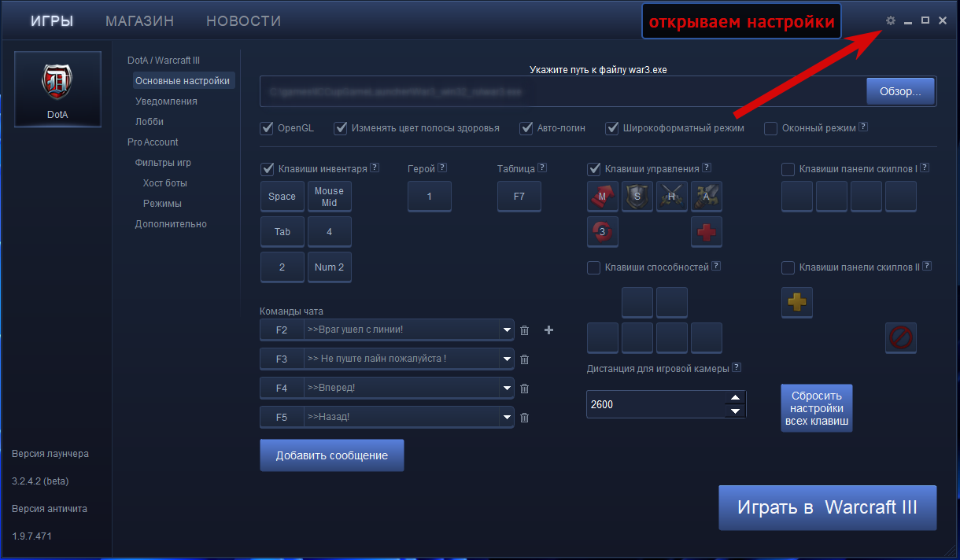The height and width of the screenshot is (560, 960).
Task: Open help for Клавиши управления
Action: (707, 168)
